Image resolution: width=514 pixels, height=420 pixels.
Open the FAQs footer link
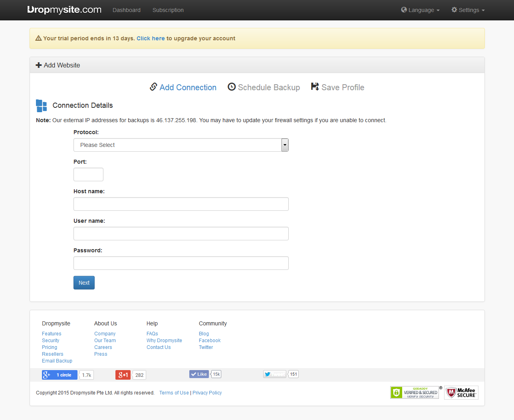pos(152,334)
